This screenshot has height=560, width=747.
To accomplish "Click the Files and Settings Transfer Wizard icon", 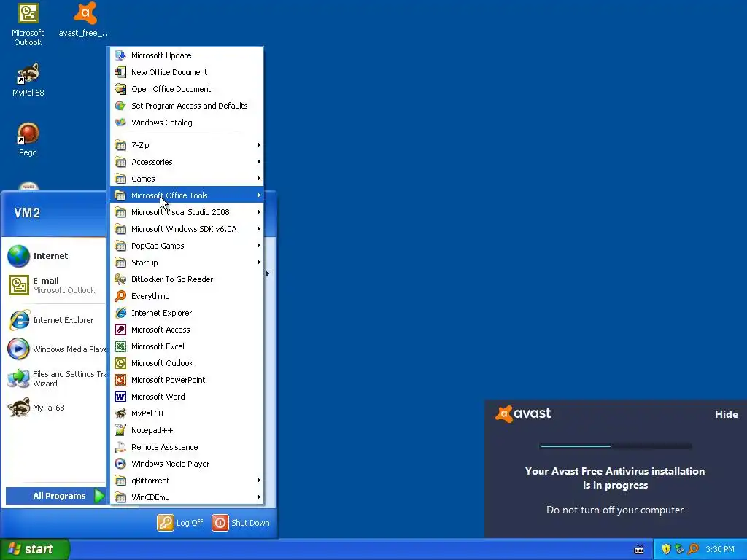I will coord(18,378).
